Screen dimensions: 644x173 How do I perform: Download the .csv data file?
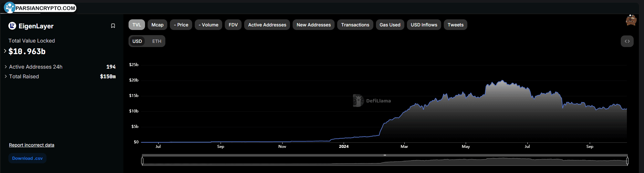point(27,158)
